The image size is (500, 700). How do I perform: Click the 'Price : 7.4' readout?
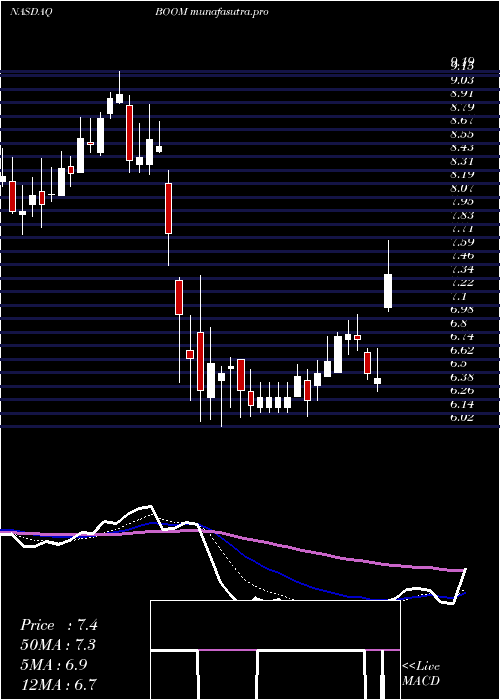58,625
